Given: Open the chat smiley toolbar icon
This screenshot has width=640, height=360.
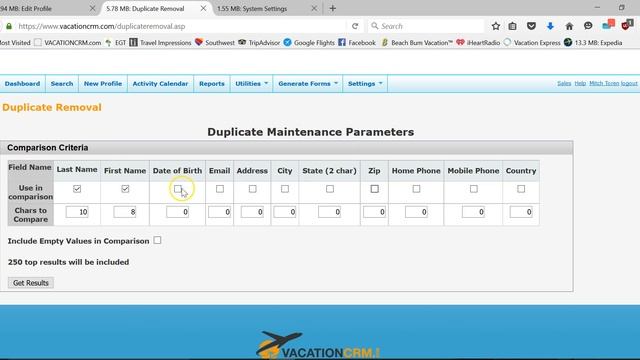Looking at the screenshot, I should (588, 26).
